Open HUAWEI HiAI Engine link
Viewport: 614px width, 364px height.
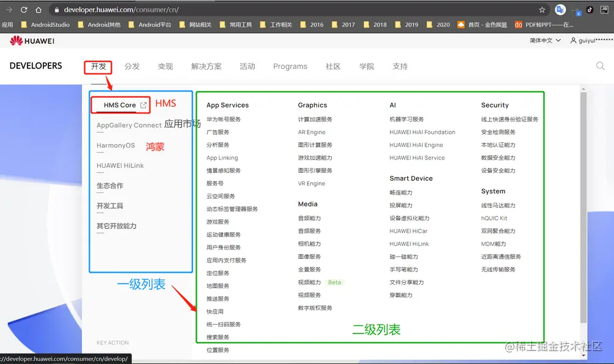[416, 145]
